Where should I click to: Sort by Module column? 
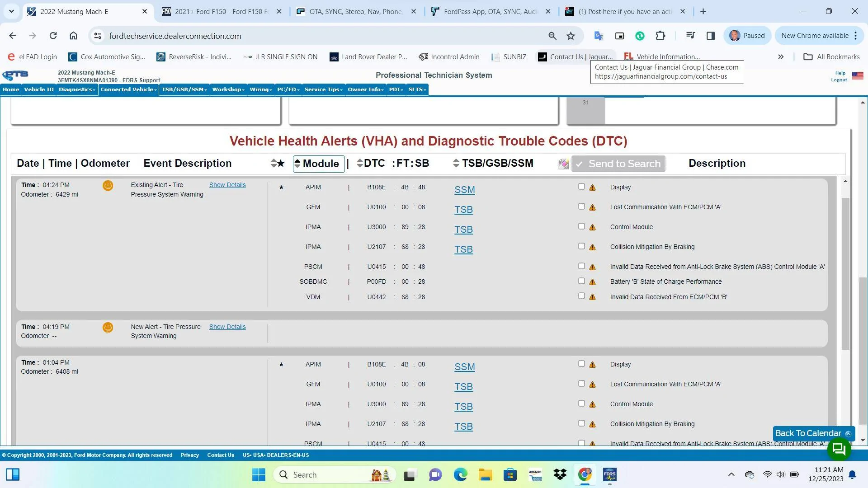pos(319,164)
